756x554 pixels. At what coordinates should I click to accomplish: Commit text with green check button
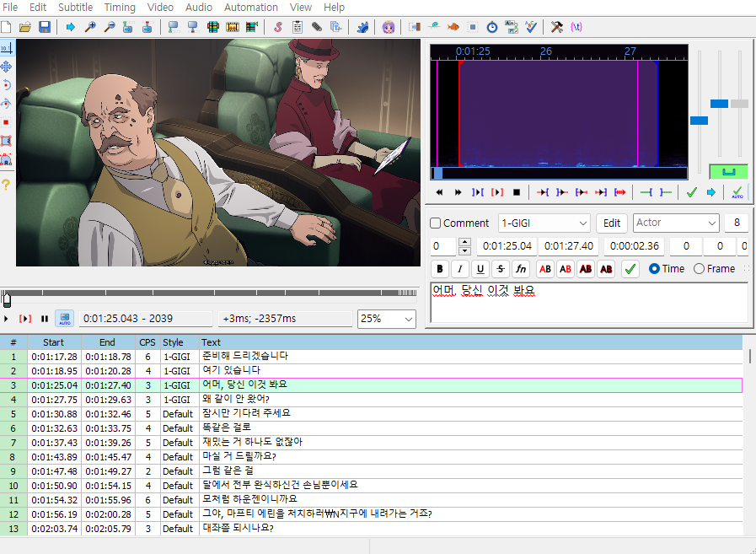point(630,269)
